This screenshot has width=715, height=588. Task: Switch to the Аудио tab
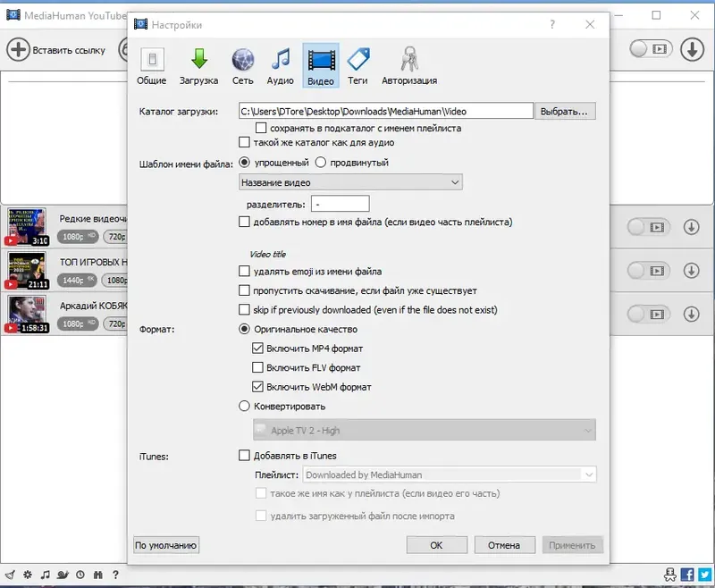coord(280,66)
